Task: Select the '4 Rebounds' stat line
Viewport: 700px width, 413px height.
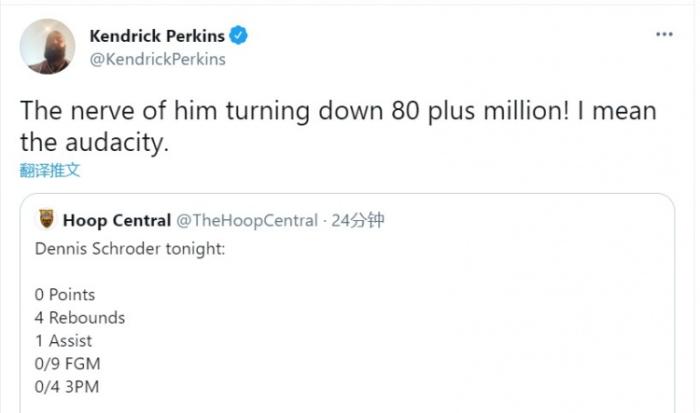Action: [x=80, y=318]
